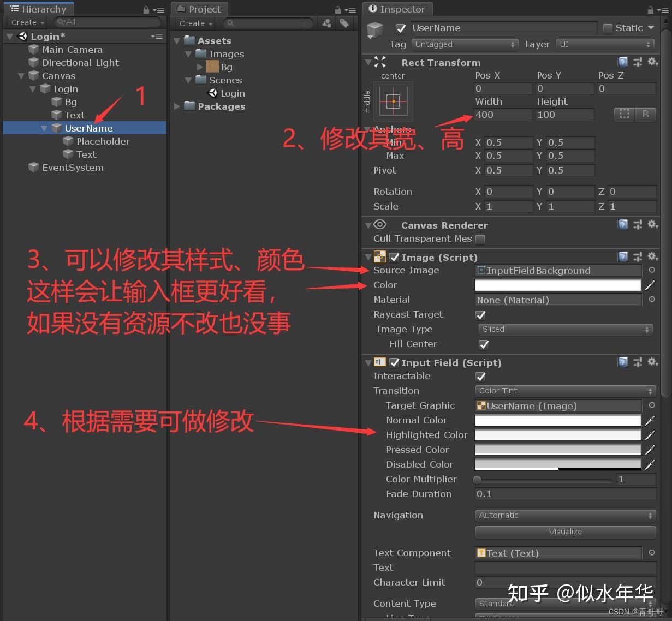Click Project search by label icon
Image resolution: width=672 pixels, height=621 pixels.
click(344, 23)
